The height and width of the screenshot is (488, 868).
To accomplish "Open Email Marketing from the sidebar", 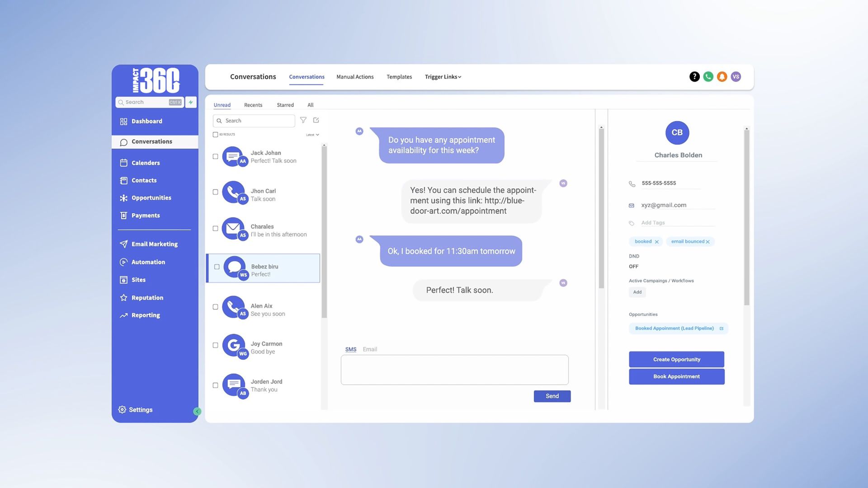I will coord(124,244).
